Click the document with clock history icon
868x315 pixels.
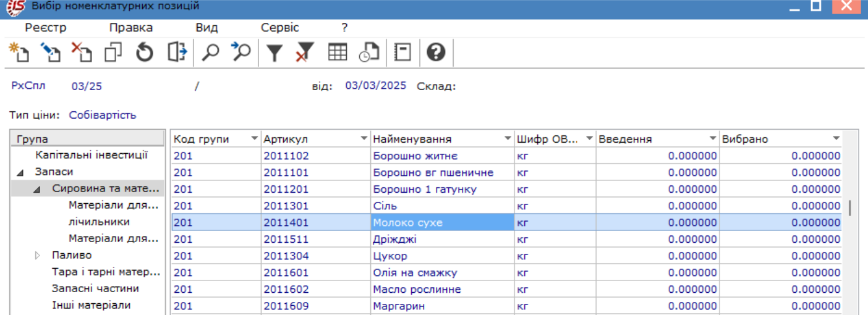[369, 52]
